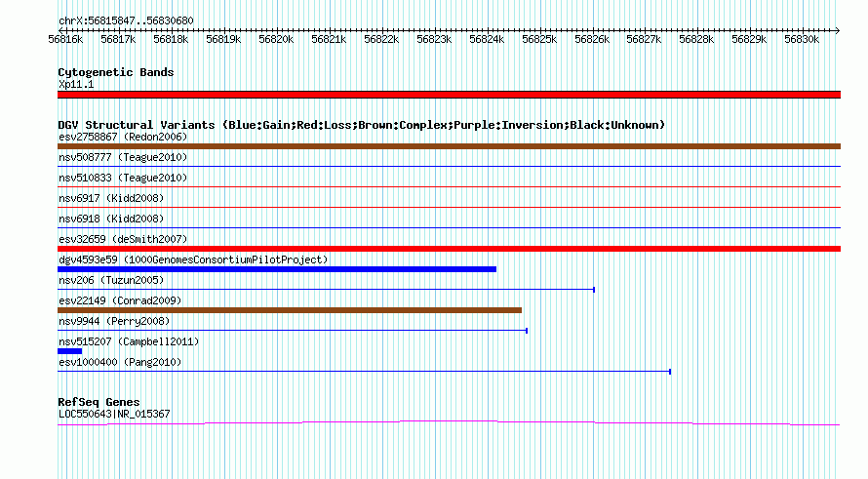
Task: Click the 56822k ruler tick label
Action: tap(381, 39)
